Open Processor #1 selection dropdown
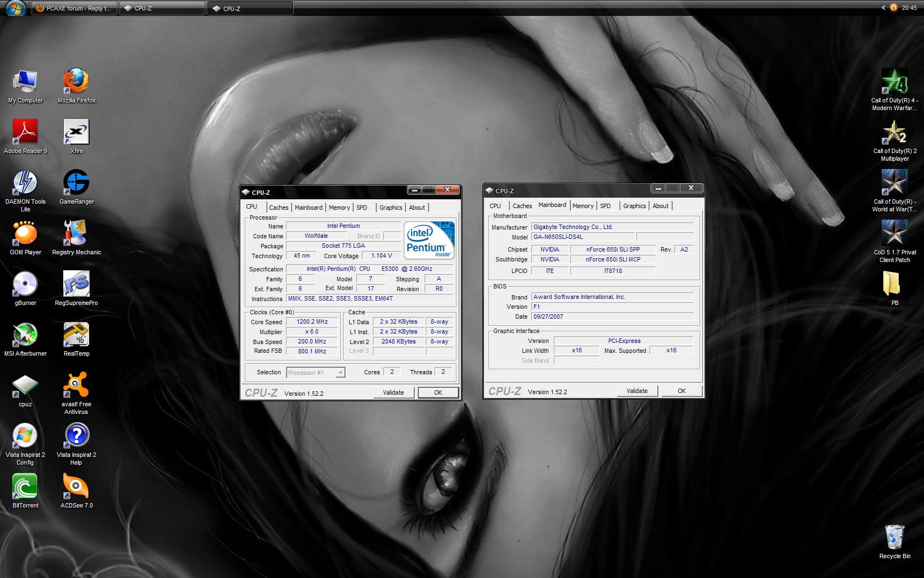This screenshot has width=924, height=578. coord(316,373)
